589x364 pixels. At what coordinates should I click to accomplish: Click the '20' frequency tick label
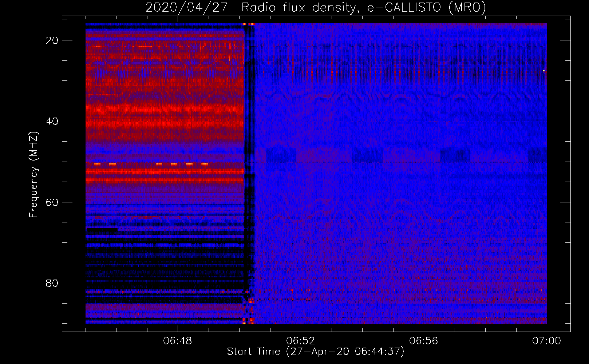pos(52,40)
